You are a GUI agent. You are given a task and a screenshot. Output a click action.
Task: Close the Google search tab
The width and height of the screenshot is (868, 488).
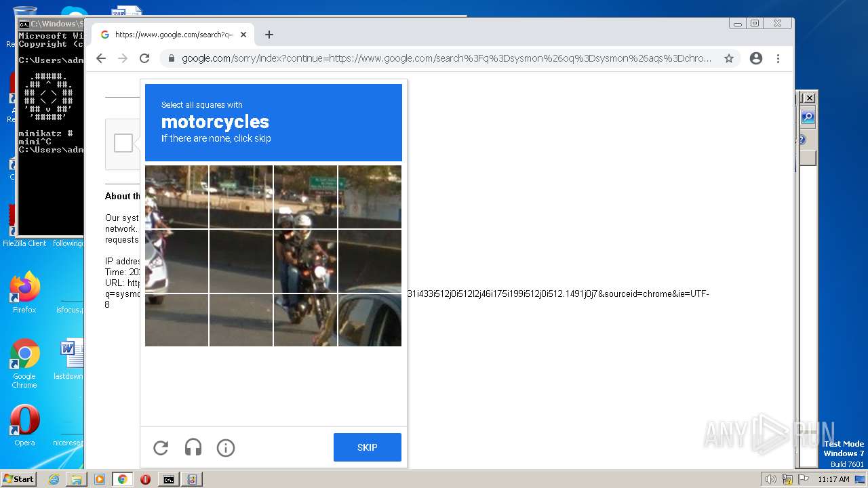pyautogui.click(x=243, y=35)
